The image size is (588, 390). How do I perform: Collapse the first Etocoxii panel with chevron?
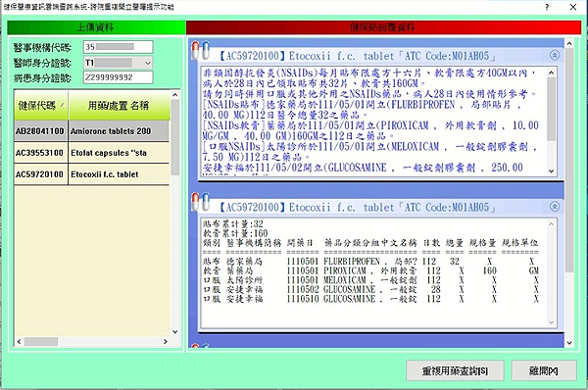click(555, 56)
